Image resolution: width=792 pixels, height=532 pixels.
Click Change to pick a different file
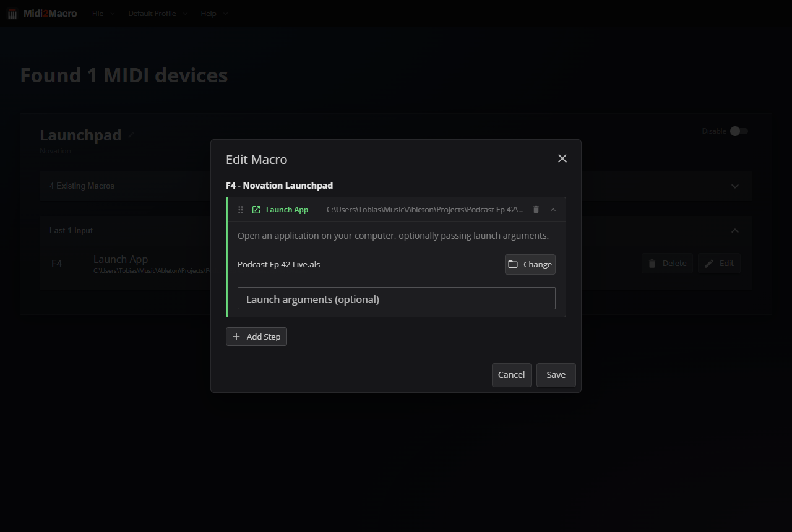point(530,264)
